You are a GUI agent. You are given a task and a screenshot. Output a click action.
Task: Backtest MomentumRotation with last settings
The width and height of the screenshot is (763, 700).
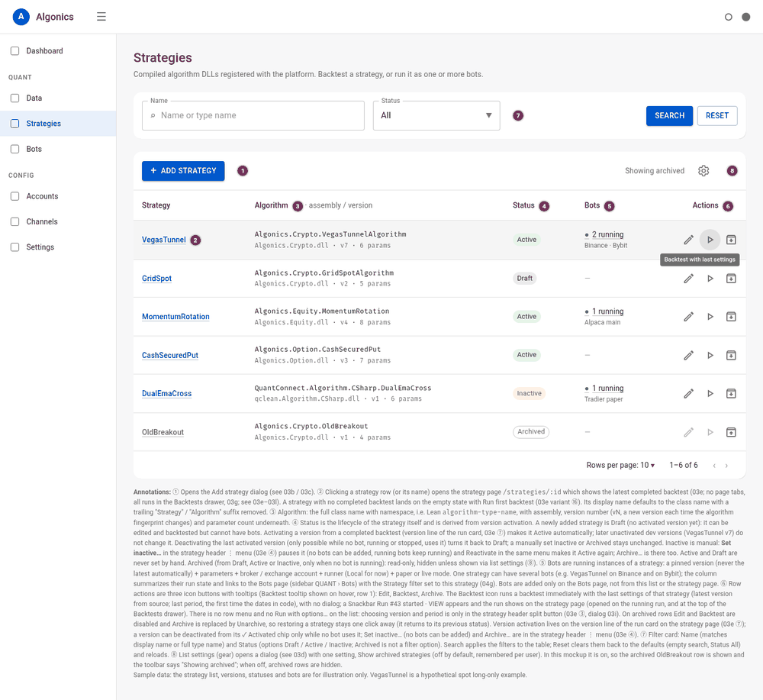tap(710, 316)
